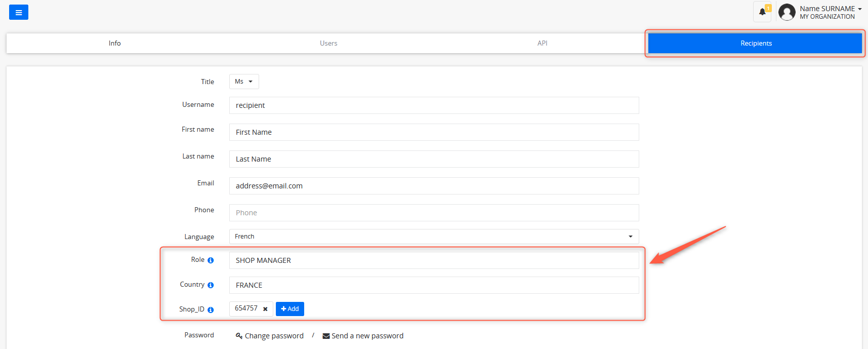Remove the 654757 shop ID tag
This screenshot has height=349, width=868.
pyautogui.click(x=265, y=309)
